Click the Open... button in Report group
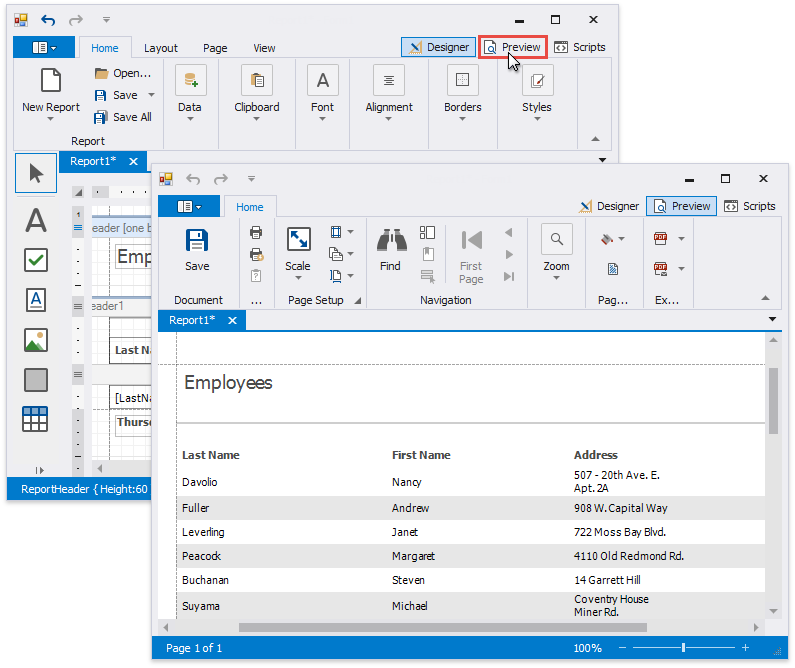 tap(123, 73)
